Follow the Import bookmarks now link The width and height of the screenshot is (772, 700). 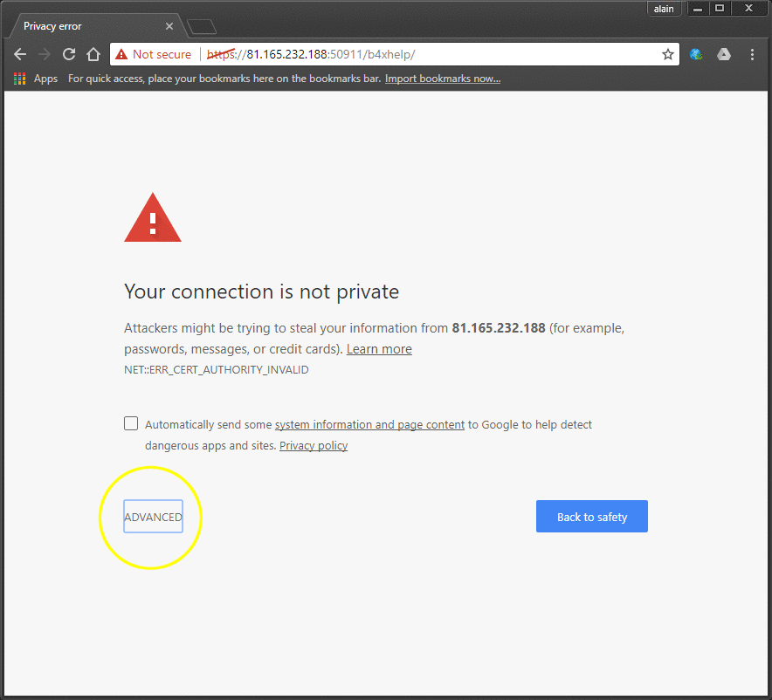point(443,79)
